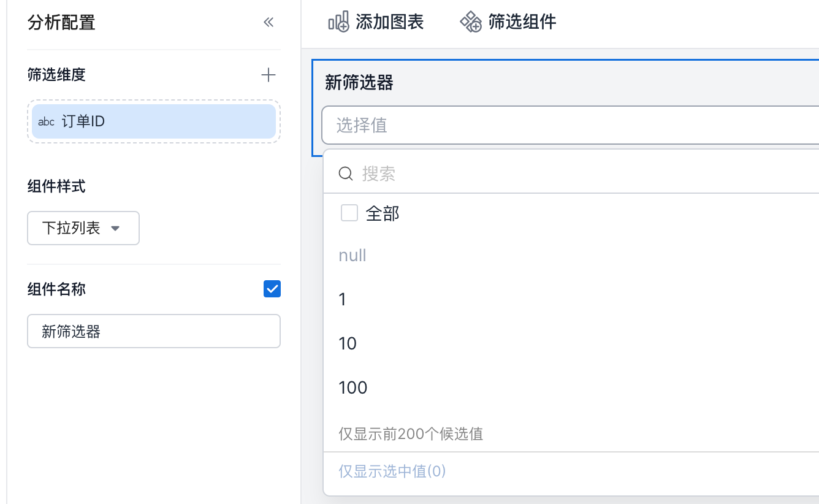Select value 1 from candidate list

point(343,299)
